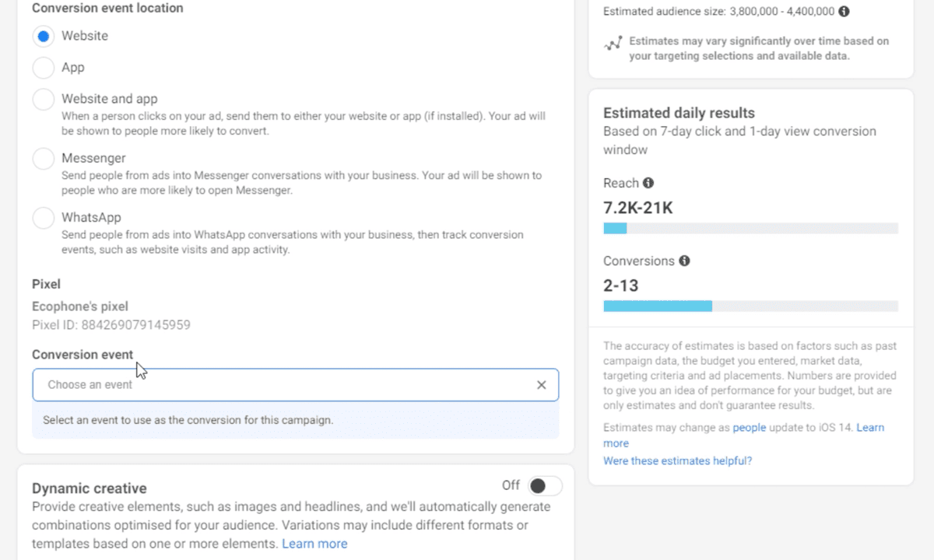This screenshot has height=560, width=934.
Task: Click the info icon next to Conversions
Action: pyautogui.click(x=683, y=261)
